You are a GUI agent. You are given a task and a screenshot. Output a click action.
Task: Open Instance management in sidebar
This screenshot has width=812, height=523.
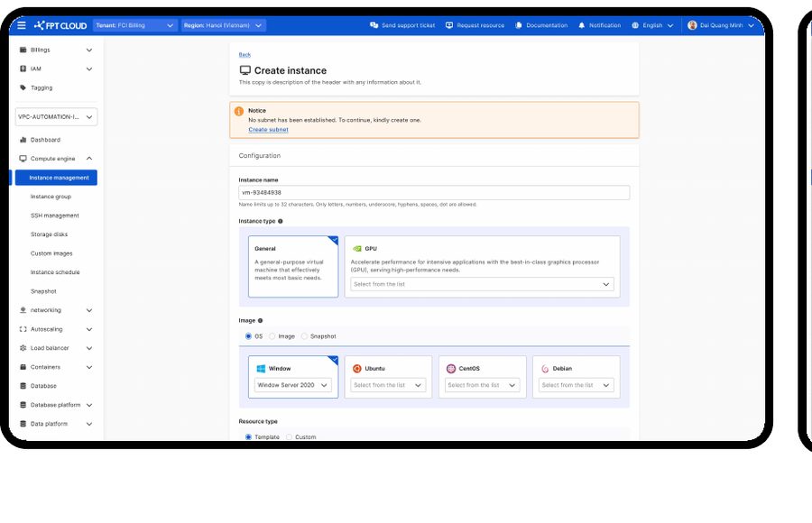(x=56, y=178)
